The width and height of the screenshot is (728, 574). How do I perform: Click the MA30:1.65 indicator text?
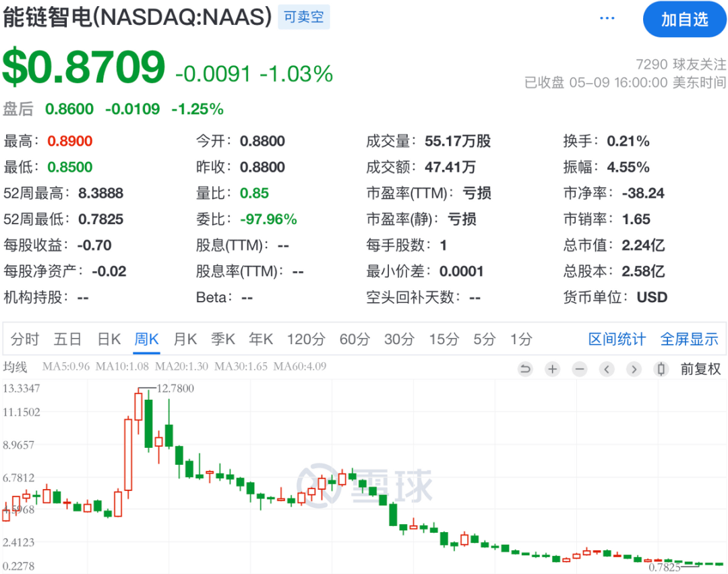[x=241, y=366]
